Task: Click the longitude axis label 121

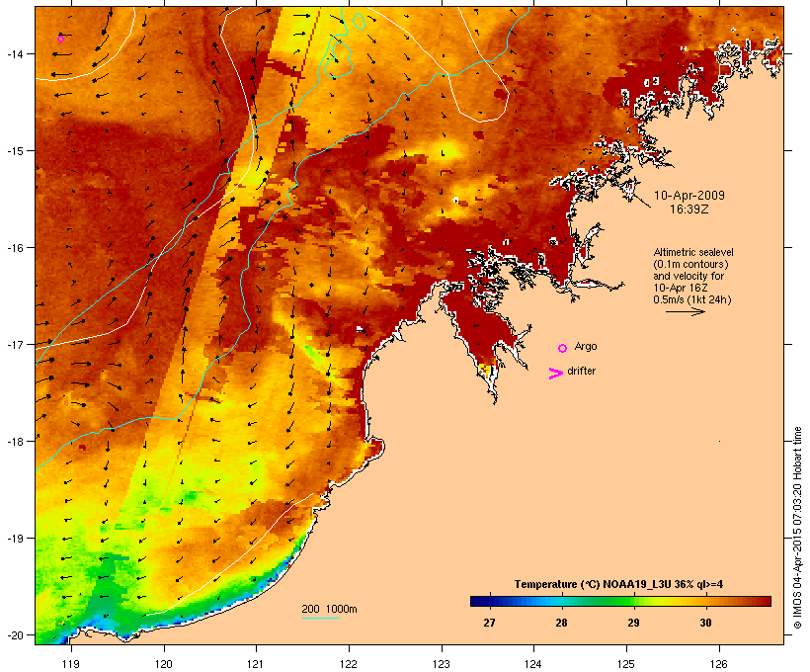Action: (x=256, y=664)
